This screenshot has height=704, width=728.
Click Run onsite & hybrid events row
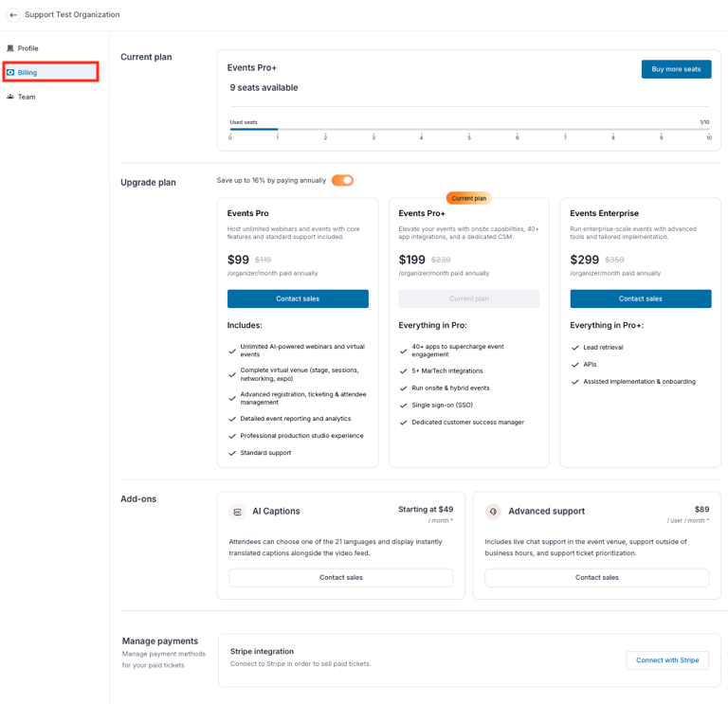pos(445,388)
